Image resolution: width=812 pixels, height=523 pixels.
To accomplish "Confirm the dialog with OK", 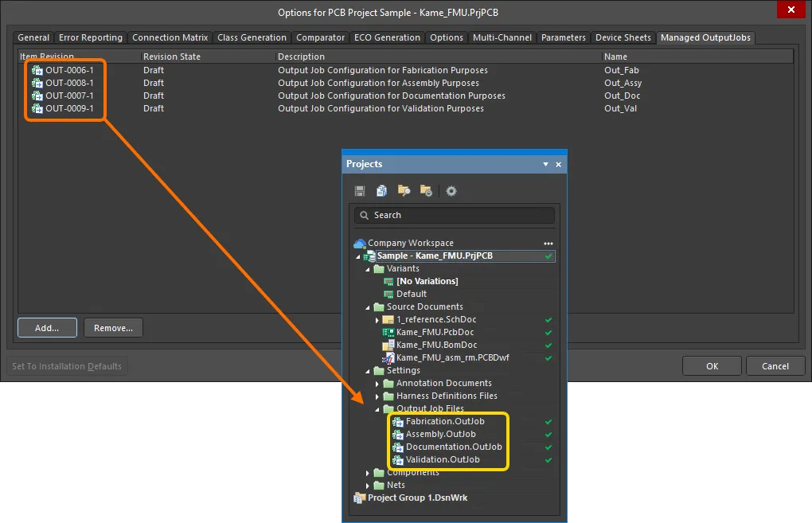I will pos(712,366).
